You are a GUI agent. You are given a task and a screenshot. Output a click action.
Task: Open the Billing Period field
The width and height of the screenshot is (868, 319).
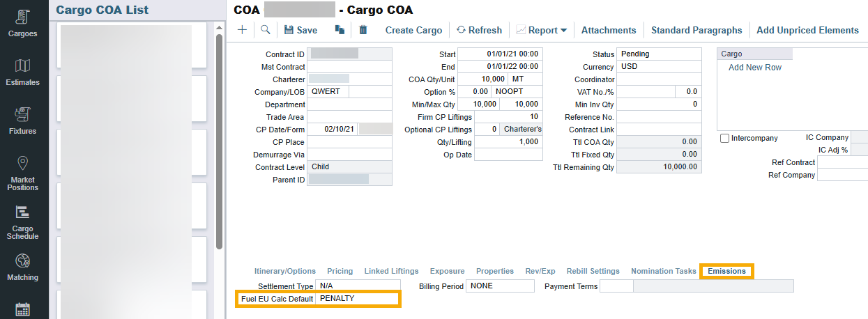pyautogui.click(x=500, y=286)
